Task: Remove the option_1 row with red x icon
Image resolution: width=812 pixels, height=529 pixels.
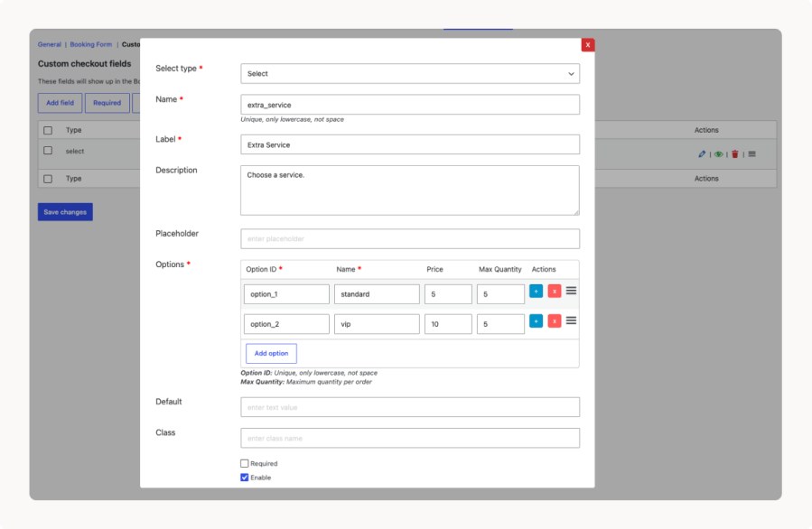Action: [554, 291]
